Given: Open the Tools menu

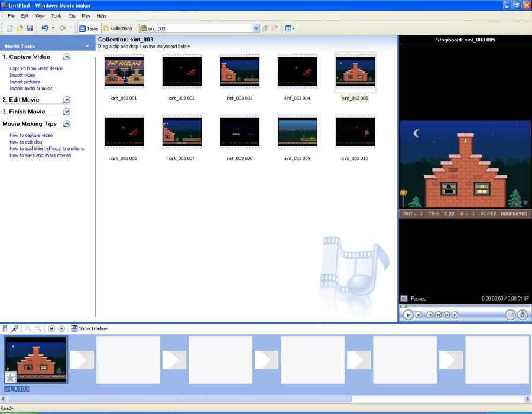Looking at the screenshot, I should pos(56,16).
